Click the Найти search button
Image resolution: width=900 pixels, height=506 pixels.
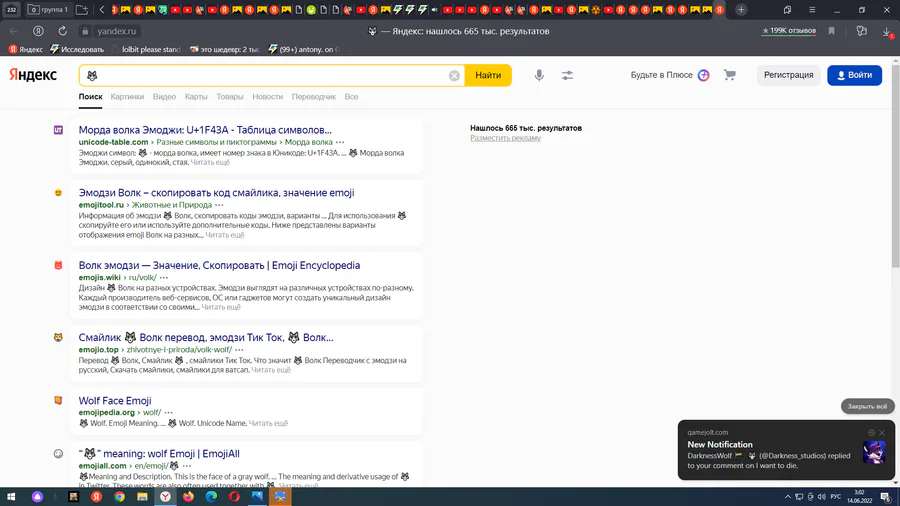tap(488, 75)
